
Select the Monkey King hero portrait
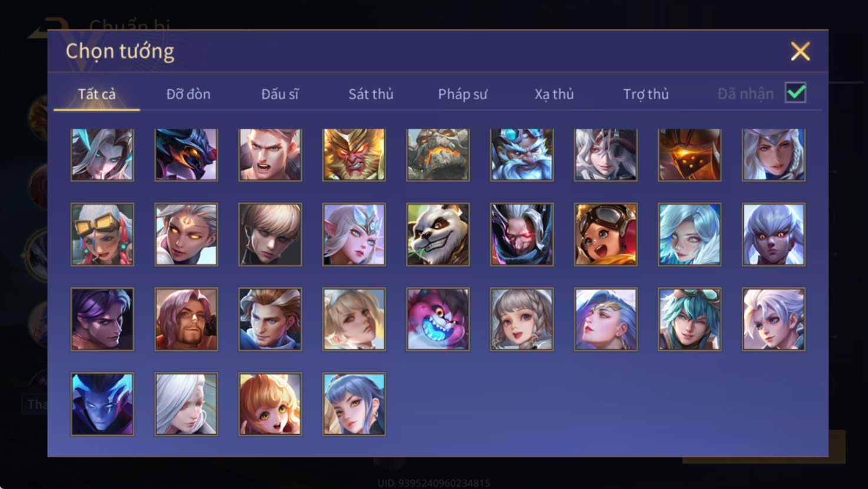pyautogui.click(x=354, y=155)
